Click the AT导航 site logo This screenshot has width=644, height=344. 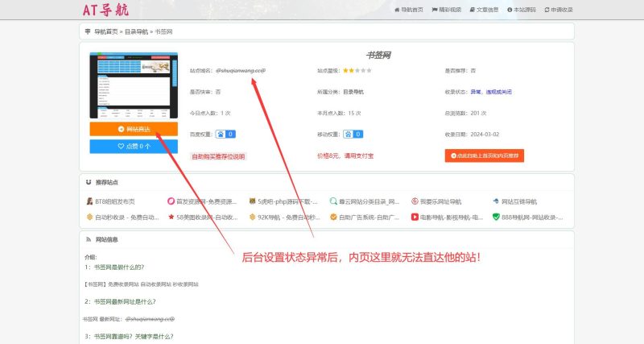pyautogui.click(x=105, y=10)
